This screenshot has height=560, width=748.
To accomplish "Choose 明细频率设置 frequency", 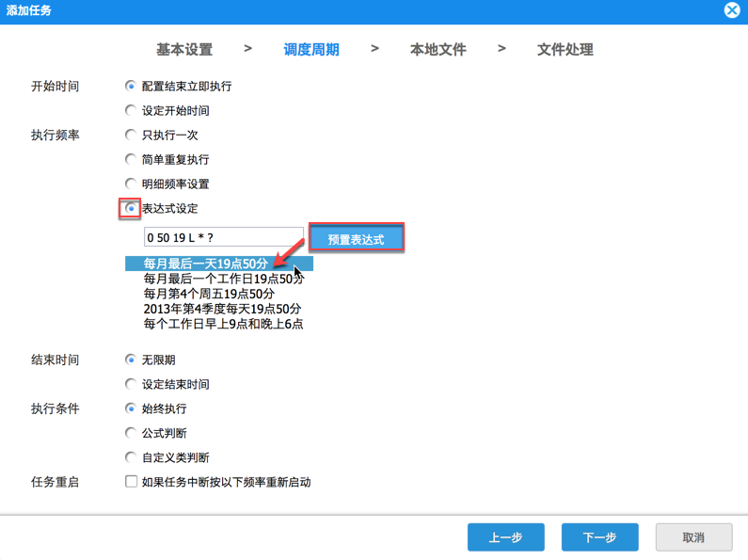I will (x=130, y=184).
